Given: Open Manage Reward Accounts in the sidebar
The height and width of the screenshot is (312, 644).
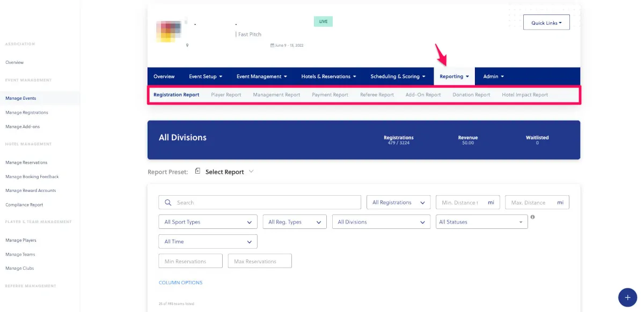Looking at the screenshot, I should point(31,190).
